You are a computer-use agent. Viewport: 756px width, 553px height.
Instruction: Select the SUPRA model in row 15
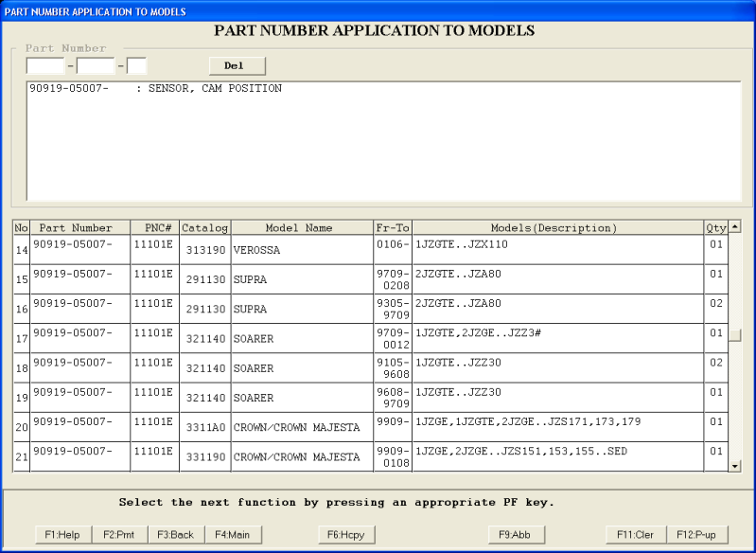point(302,279)
